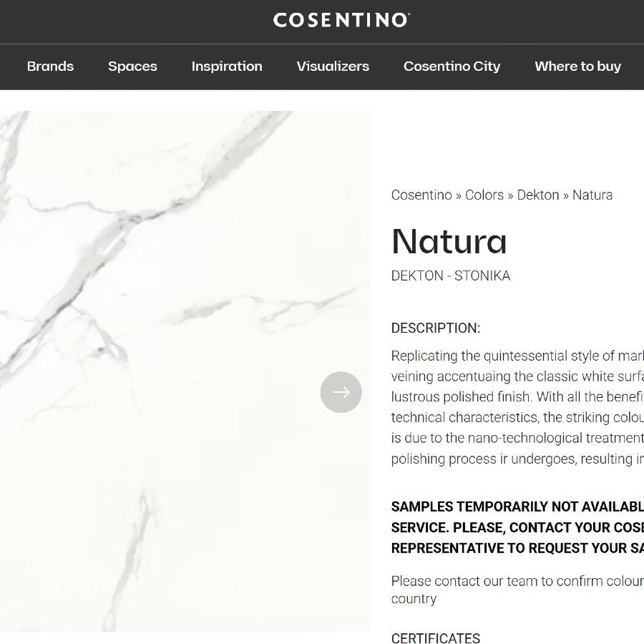The height and width of the screenshot is (644, 644).
Task: Click the Cosentino logo
Action: (341, 19)
